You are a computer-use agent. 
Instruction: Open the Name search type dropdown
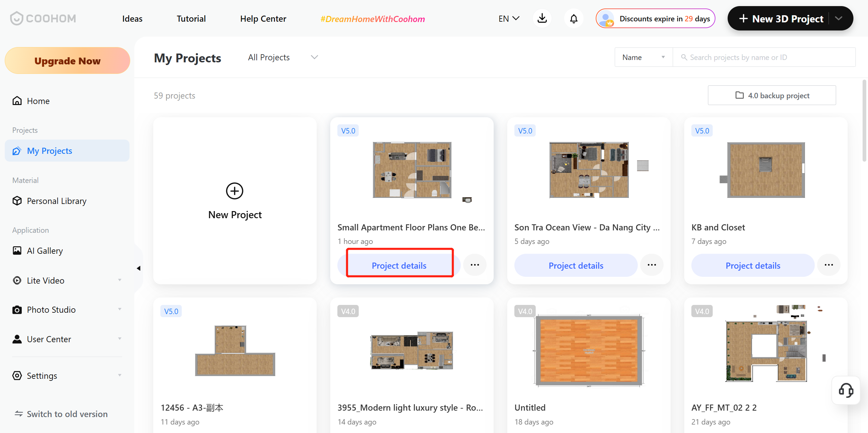[643, 57]
